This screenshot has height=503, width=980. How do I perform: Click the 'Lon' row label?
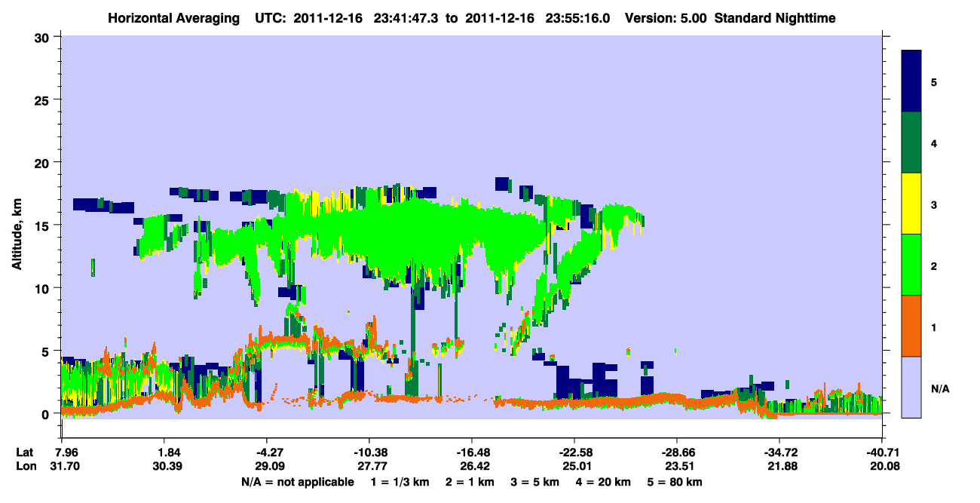point(26,466)
